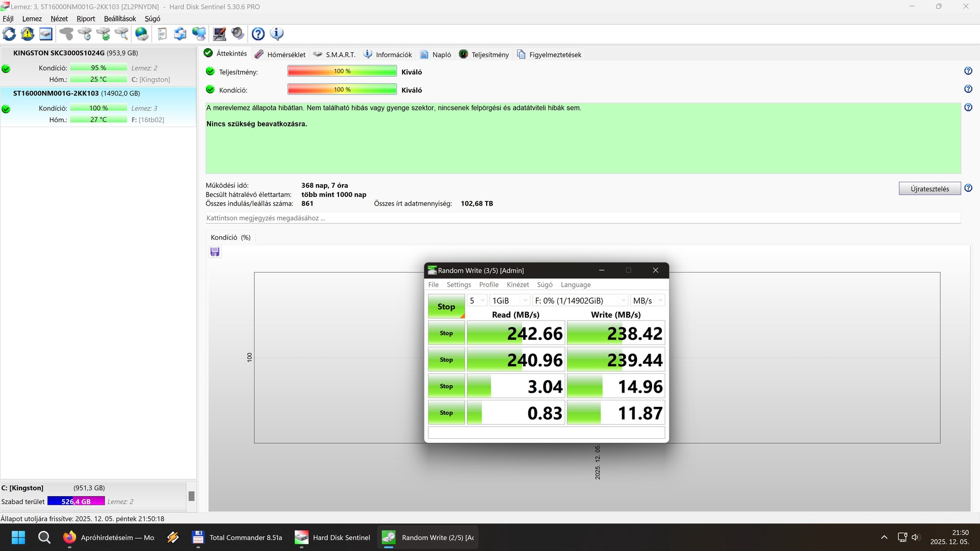Click the disk with green checkmark icon

(x=103, y=34)
